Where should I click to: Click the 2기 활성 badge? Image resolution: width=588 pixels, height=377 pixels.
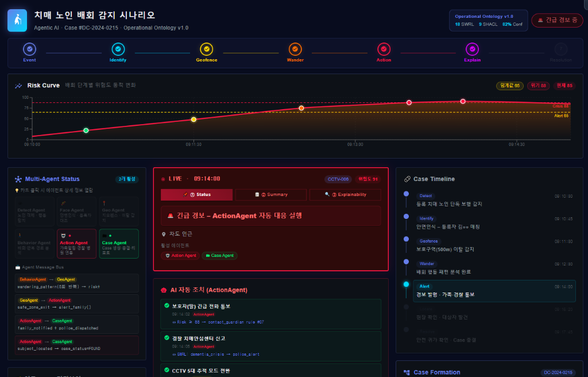coord(127,179)
